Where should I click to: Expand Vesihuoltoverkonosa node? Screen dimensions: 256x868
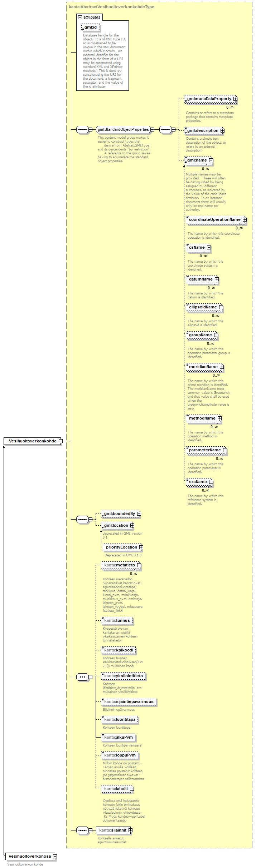(x=55, y=856)
